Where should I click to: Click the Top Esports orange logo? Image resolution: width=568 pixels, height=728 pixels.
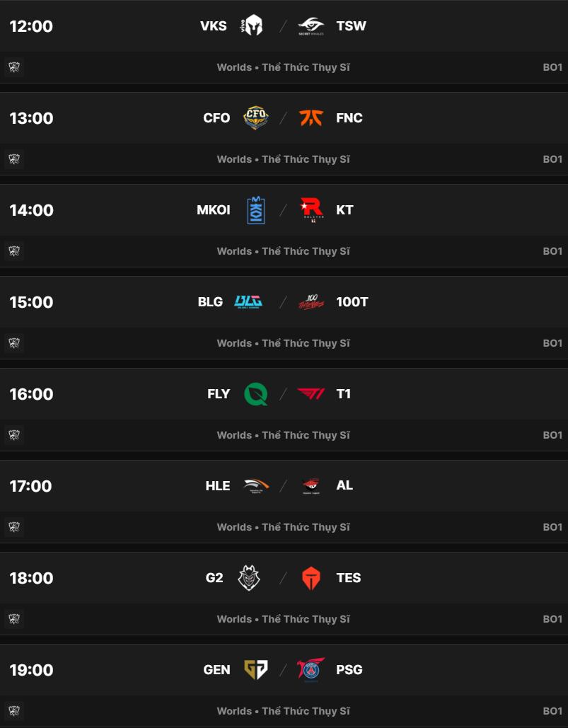pos(311,578)
